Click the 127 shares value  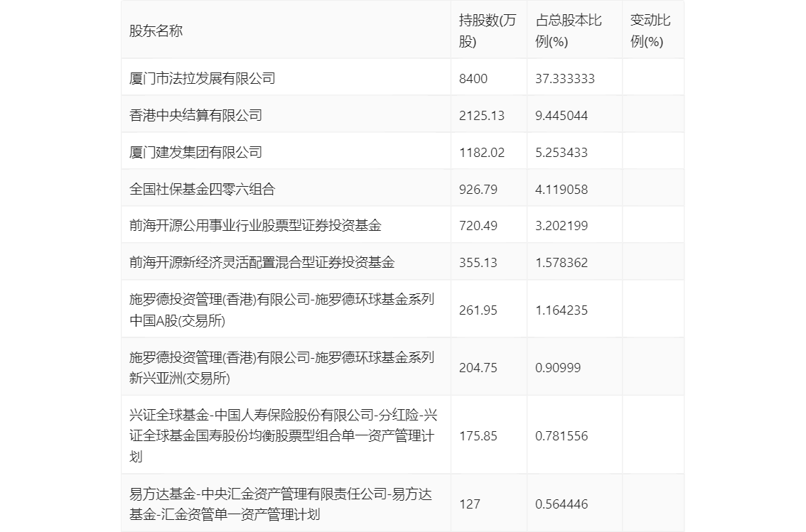tap(469, 504)
